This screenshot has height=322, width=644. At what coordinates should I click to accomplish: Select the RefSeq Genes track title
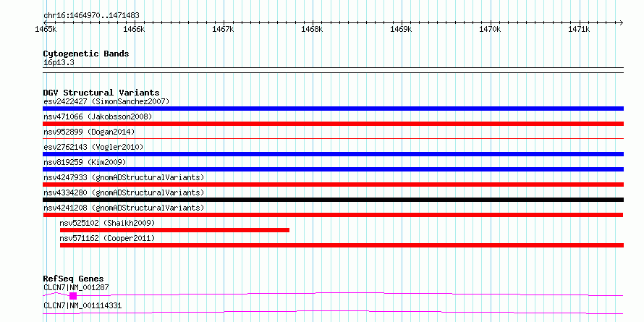coord(73,279)
